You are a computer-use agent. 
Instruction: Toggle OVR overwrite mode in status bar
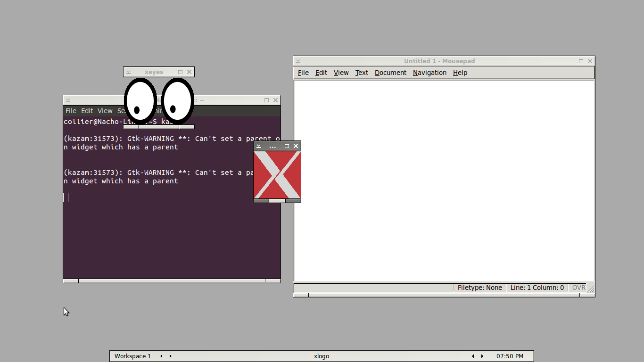point(578,288)
